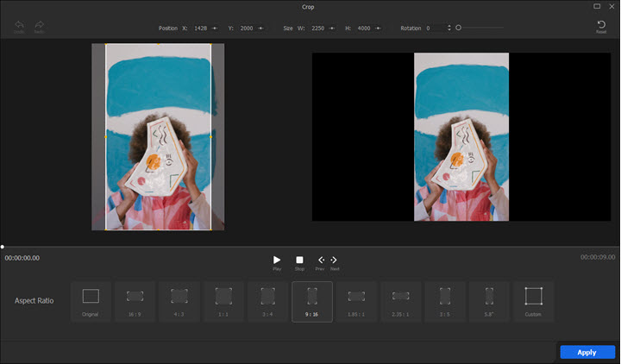Stop the video playback
Viewport: 621px width, 364px height.
[x=299, y=260]
